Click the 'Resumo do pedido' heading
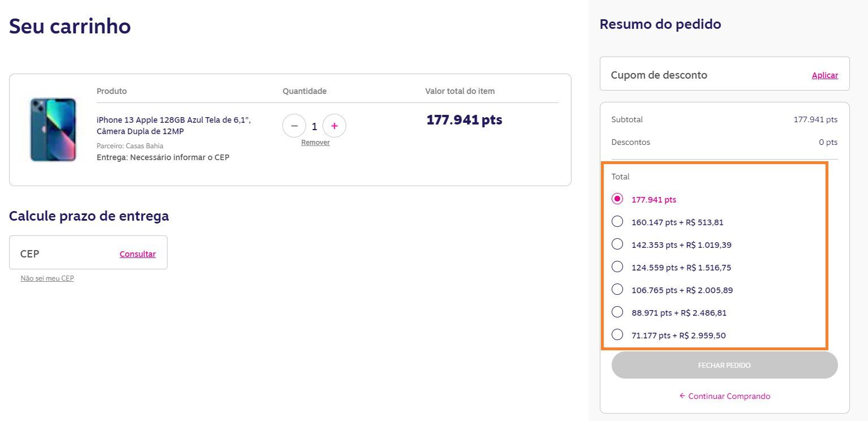Image resolution: width=868 pixels, height=421 pixels. (660, 24)
